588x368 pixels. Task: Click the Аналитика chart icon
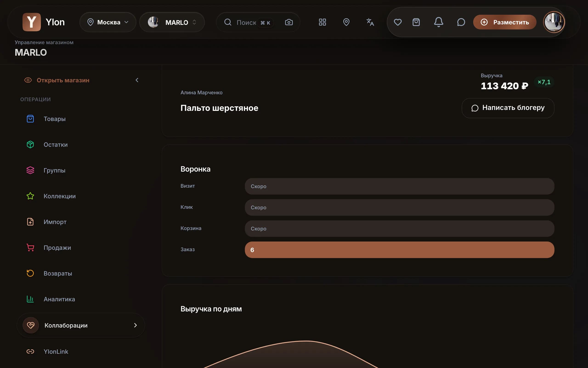(30, 299)
